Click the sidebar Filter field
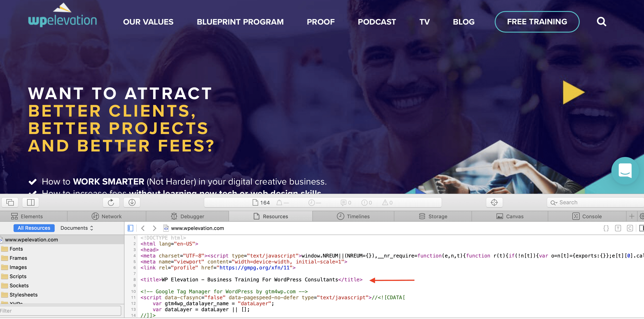 coord(60,311)
